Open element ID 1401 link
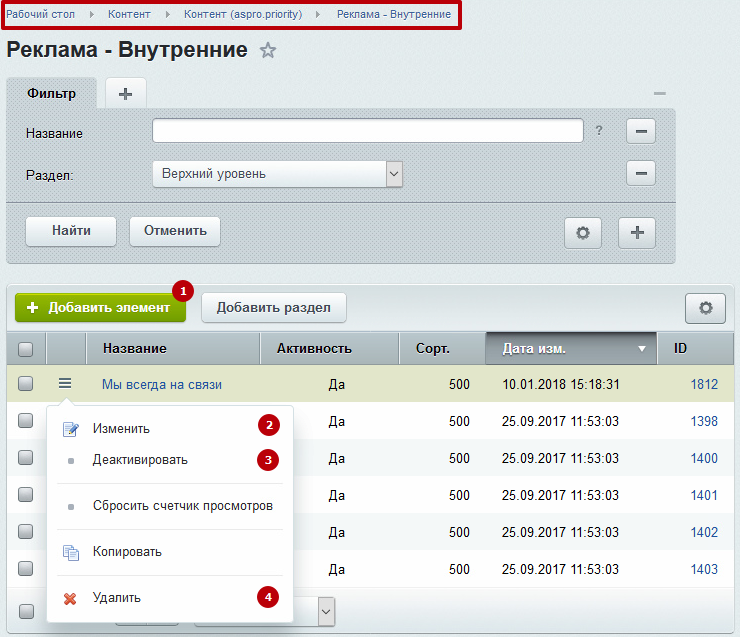 (x=704, y=495)
